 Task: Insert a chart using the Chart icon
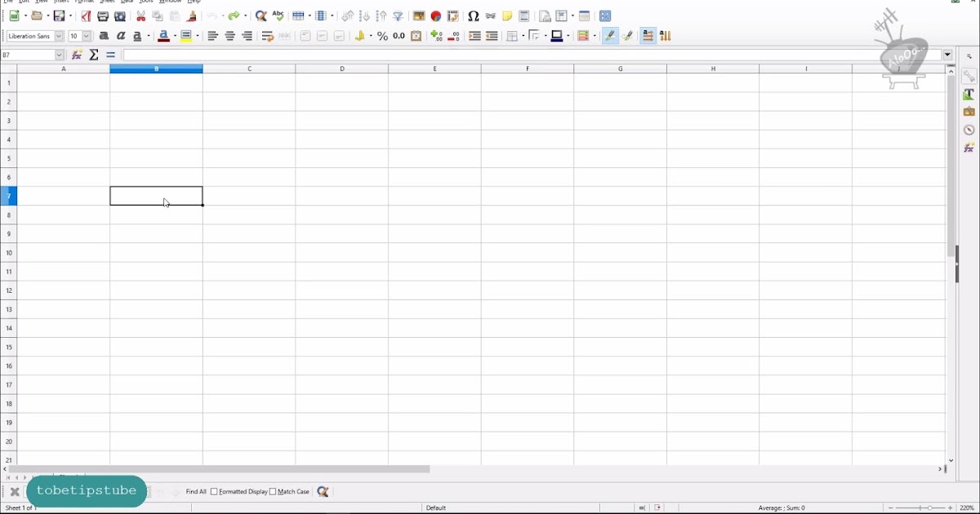point(436,16)
